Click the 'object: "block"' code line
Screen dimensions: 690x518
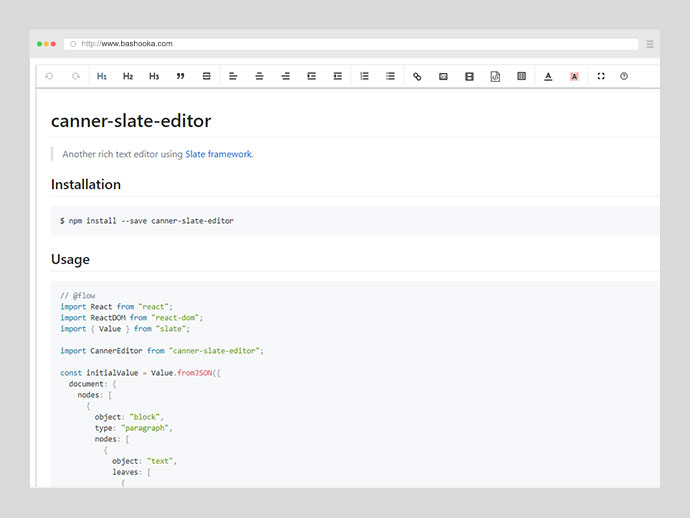point(129,417)
